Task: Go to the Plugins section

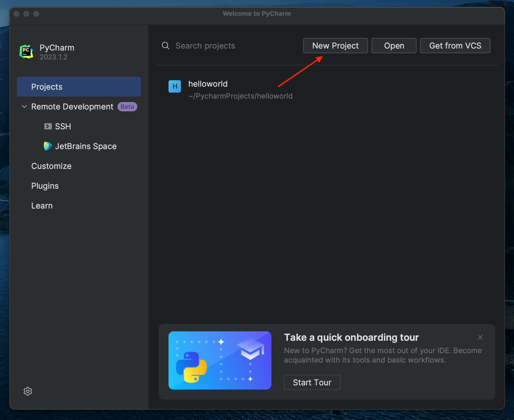Action: pos(45,186)
